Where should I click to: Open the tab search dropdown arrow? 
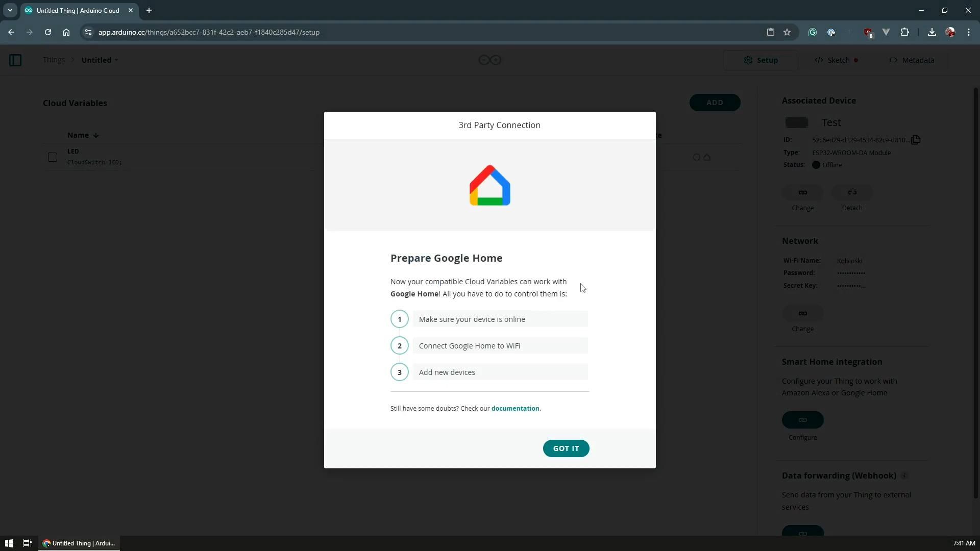[10, 10]
